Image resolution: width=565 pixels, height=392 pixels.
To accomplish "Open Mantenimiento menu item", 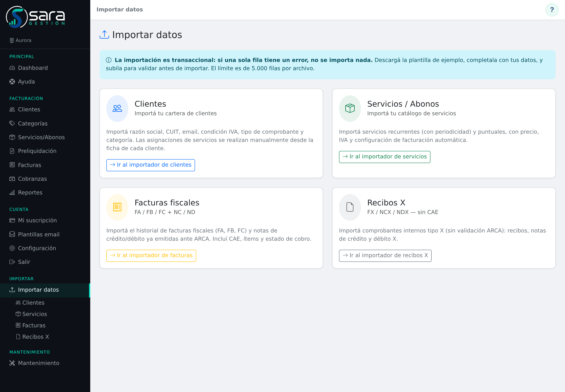I will coord(45,363).
